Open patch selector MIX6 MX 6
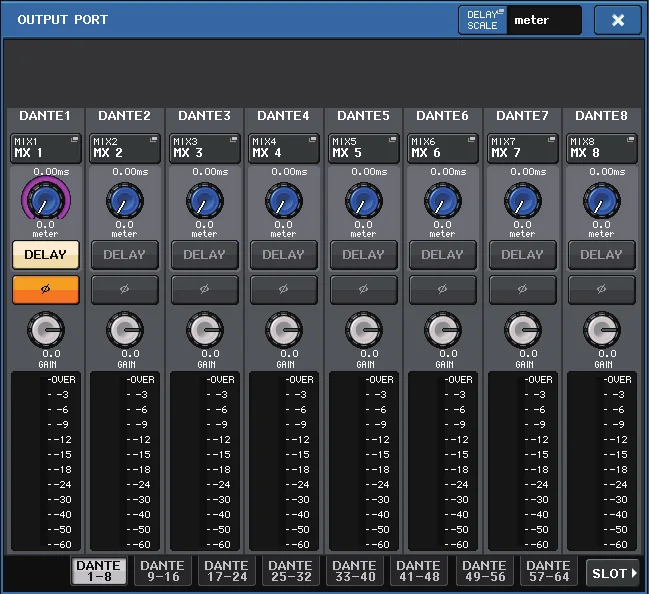 (x=442, y=148)
